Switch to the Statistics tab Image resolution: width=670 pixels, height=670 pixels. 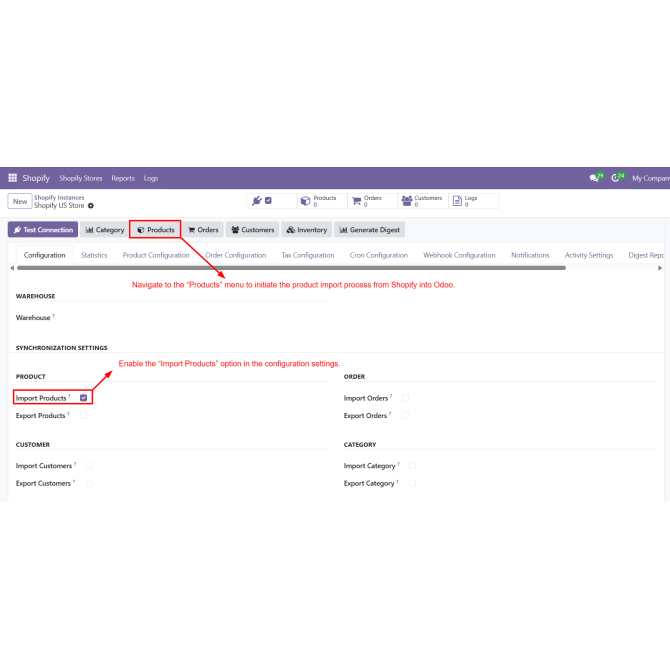tap(94, 255)
